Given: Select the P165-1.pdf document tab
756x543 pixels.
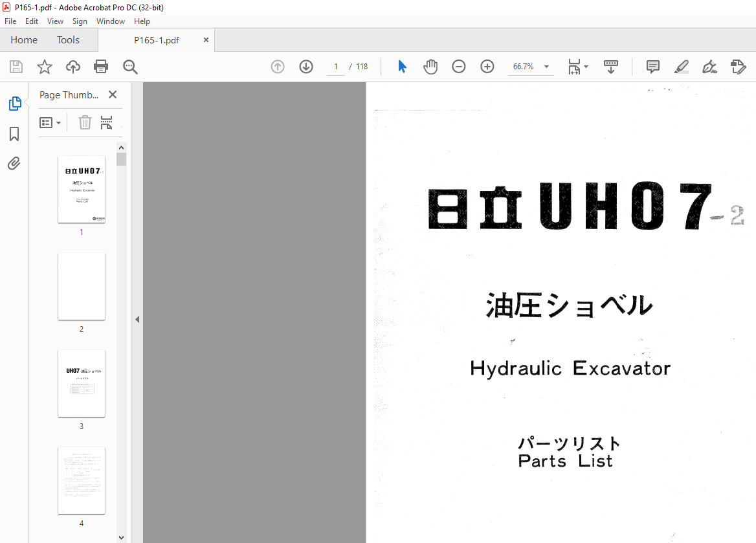Looking at the screenshot, I should [x=156, y=40].
